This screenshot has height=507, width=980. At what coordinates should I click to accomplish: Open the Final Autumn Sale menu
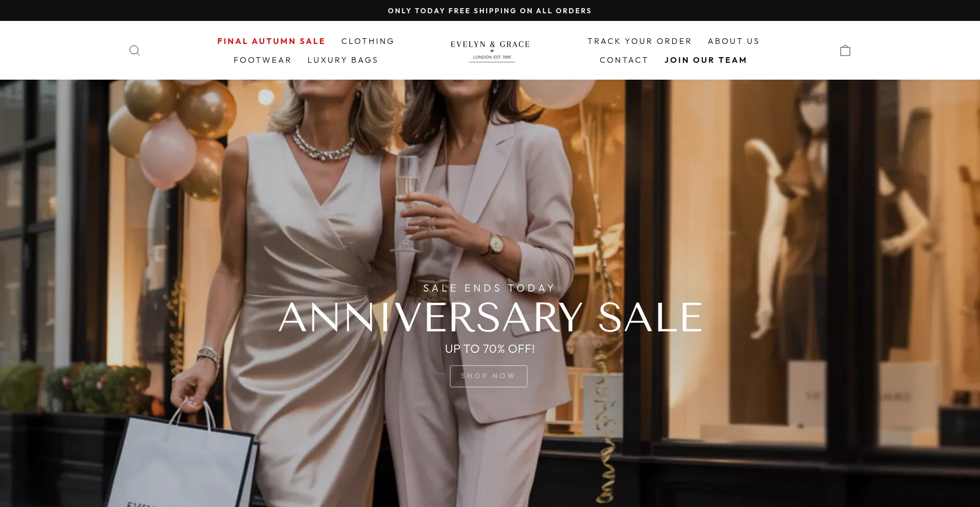pyautogui.click(x=271, y=41)
